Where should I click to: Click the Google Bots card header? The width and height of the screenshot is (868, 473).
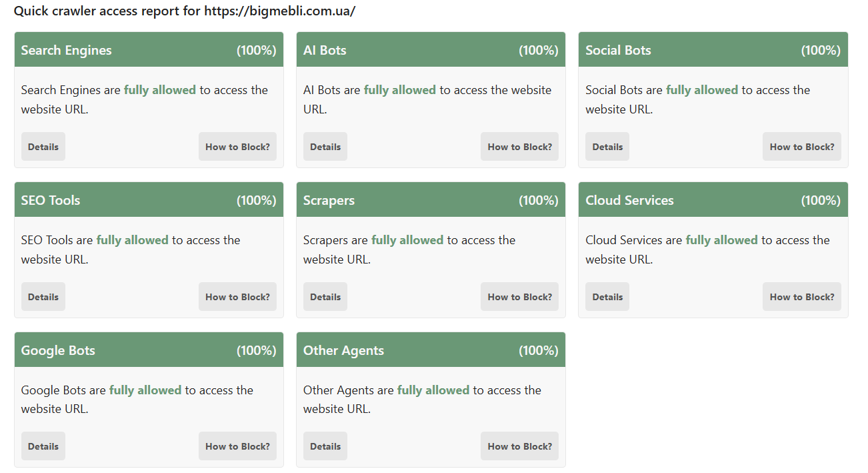pyautogui.click(x=149, y=350)
